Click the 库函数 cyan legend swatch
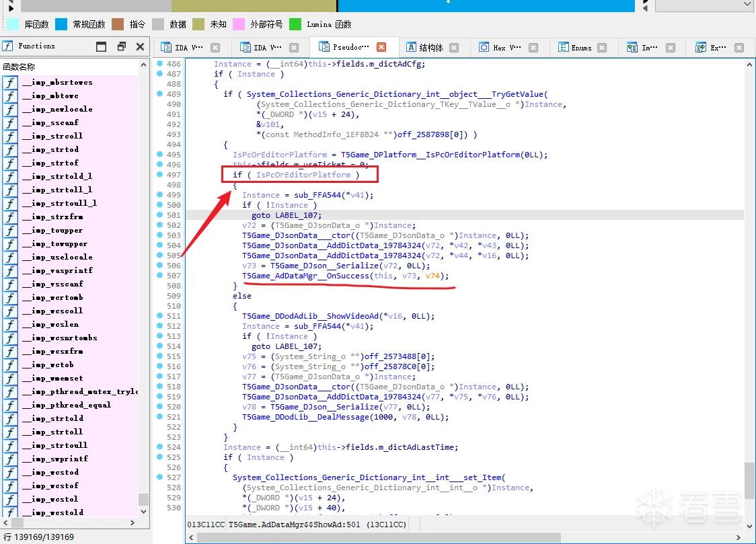 pos(13,24)
